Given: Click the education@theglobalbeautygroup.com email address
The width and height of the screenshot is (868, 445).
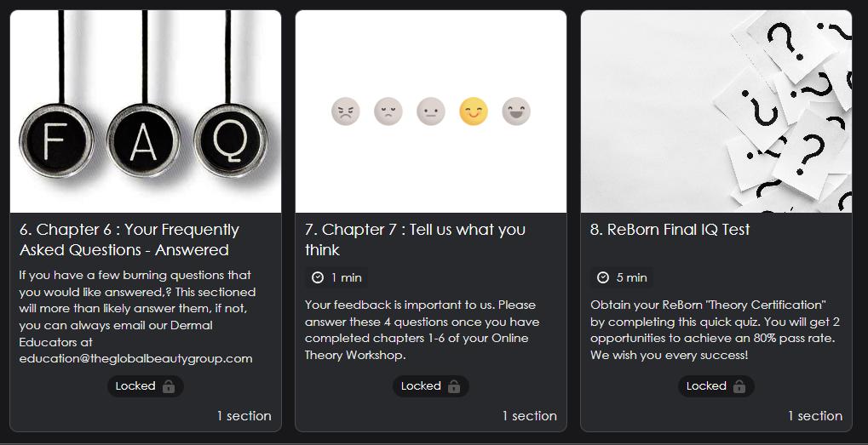Looking at the screenshot, I should 135,358.
